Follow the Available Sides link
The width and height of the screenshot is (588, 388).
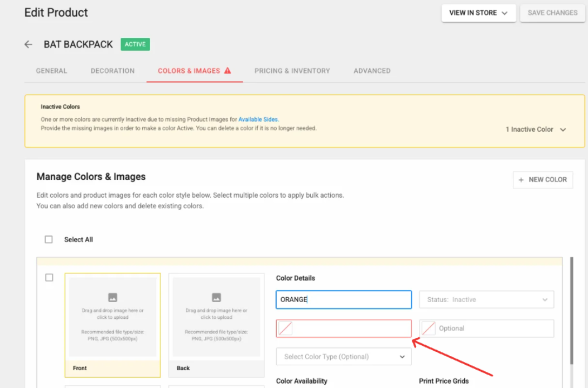point(258,119)
